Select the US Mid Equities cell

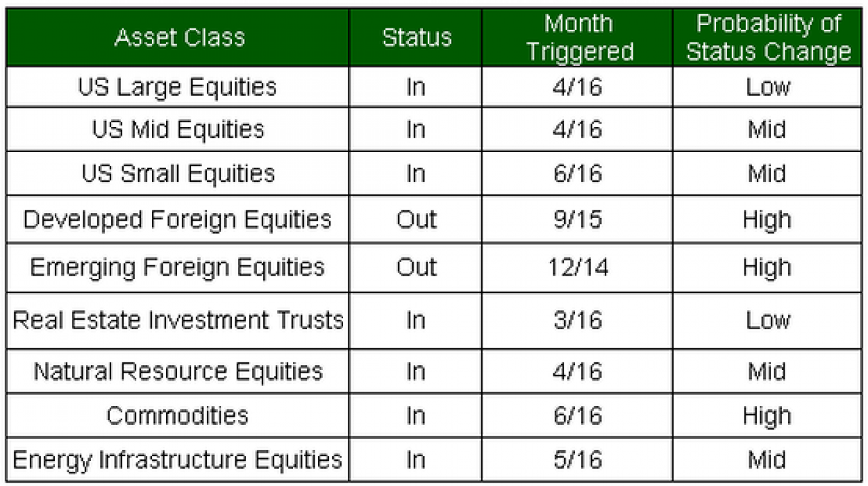(178, 129)
